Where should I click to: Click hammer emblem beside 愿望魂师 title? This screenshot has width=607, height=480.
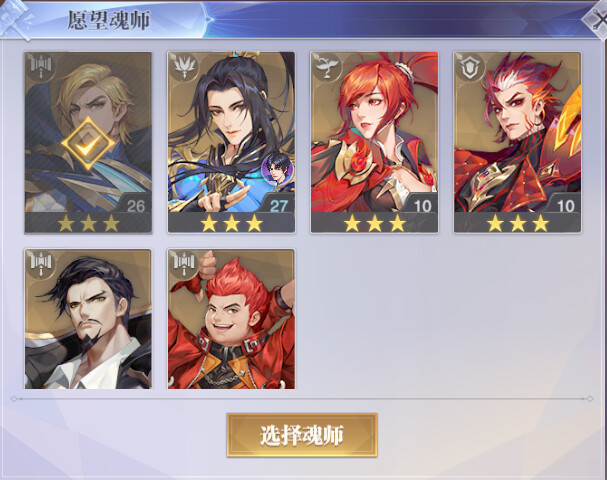click(x=15, y=19)
